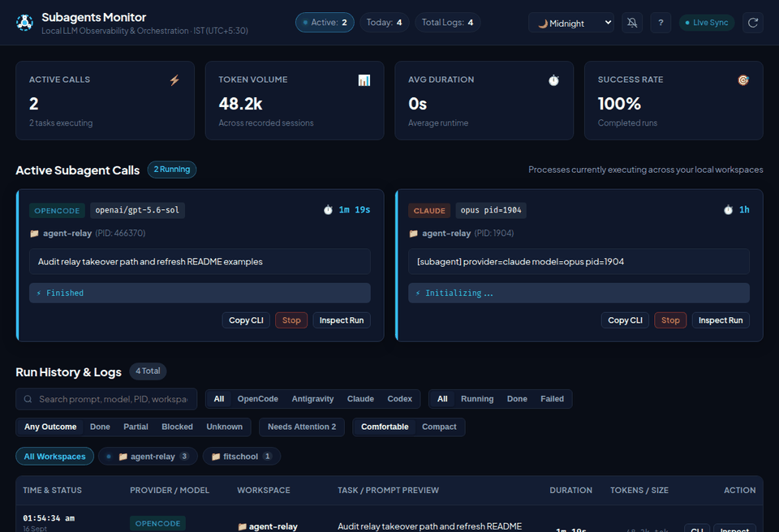Toggle the Live Sync indicator
Image resolution: width=779 pixels, height=532 pixels.
(x=707, y=23)
